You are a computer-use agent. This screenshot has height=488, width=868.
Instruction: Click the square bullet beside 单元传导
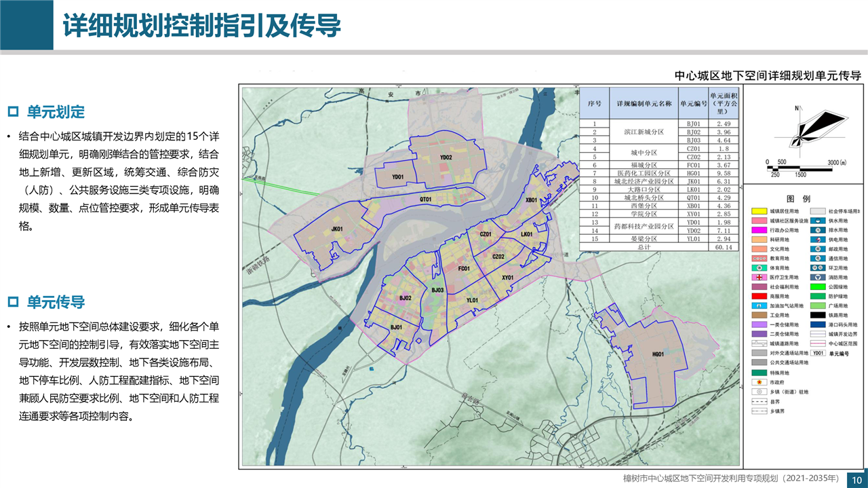12,302
